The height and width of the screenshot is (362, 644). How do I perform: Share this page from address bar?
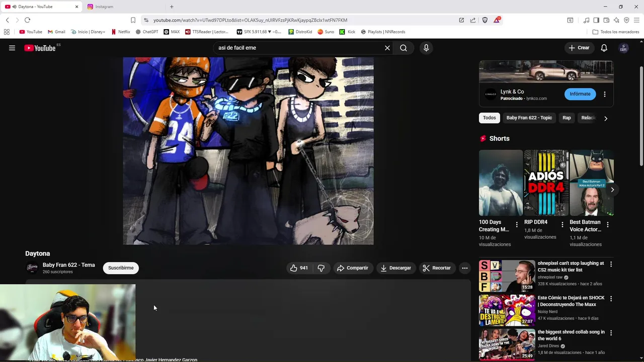473,20
